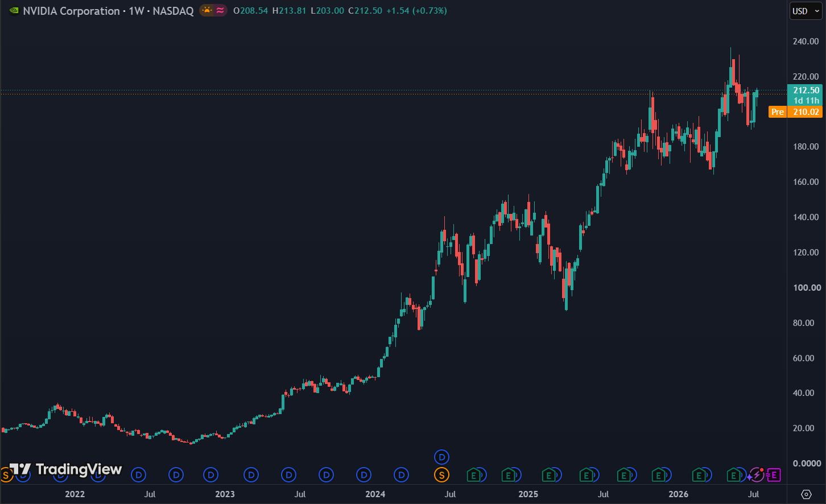The image size is (826, 504).
Task: Click the 100.00 price axis label
Action: 806,288
